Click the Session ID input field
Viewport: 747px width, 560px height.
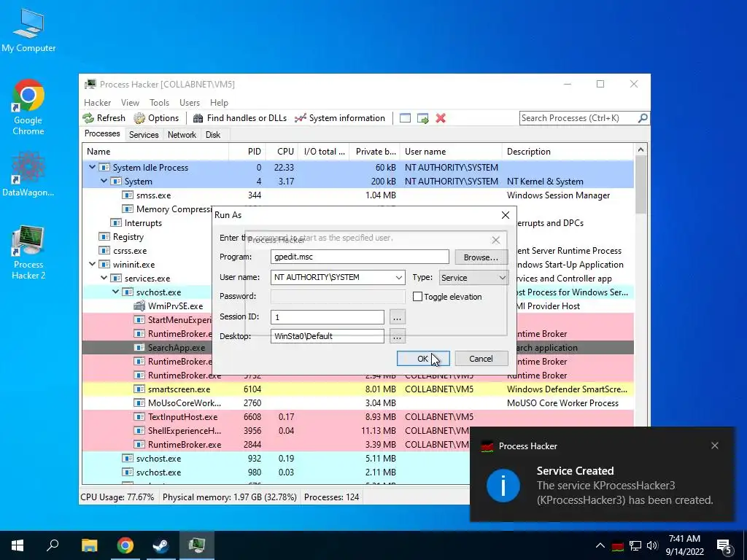[x=328, y=316]
